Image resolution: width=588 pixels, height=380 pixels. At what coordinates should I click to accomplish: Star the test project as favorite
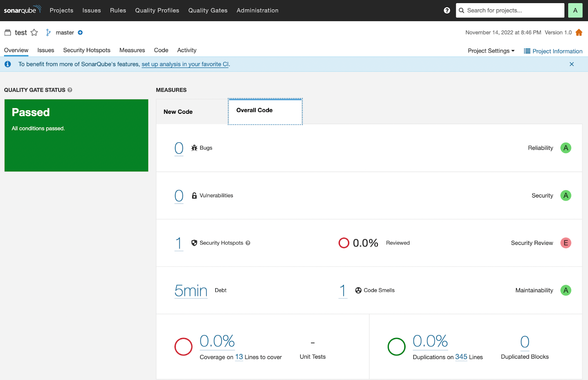pyautogui.click(x=34, y=32)
